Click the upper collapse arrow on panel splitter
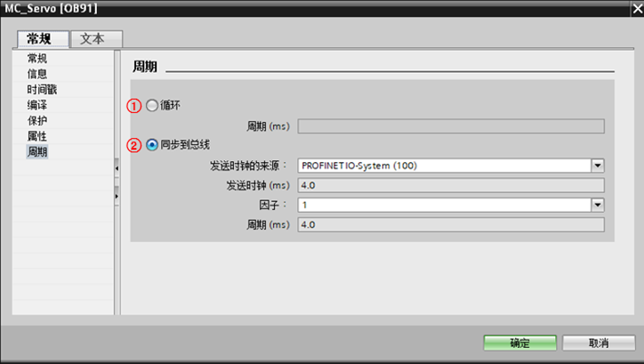The image size is (644, 364). pyautogui.click(x=117, y=167)
